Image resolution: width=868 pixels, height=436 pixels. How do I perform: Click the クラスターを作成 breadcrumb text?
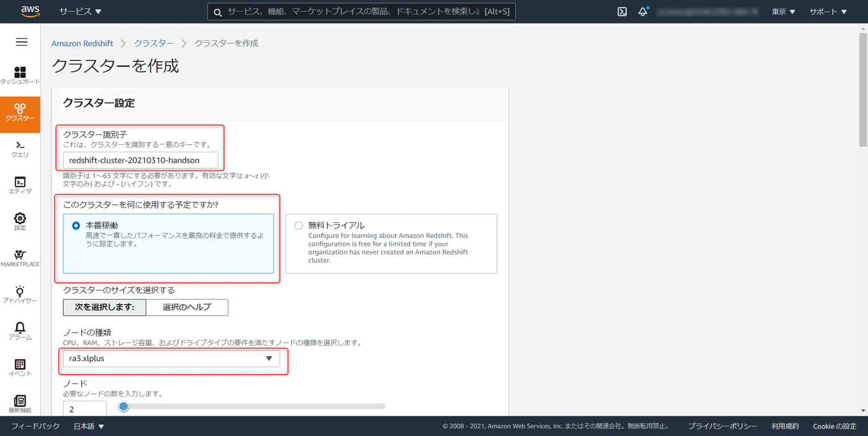tap(226, 43)
